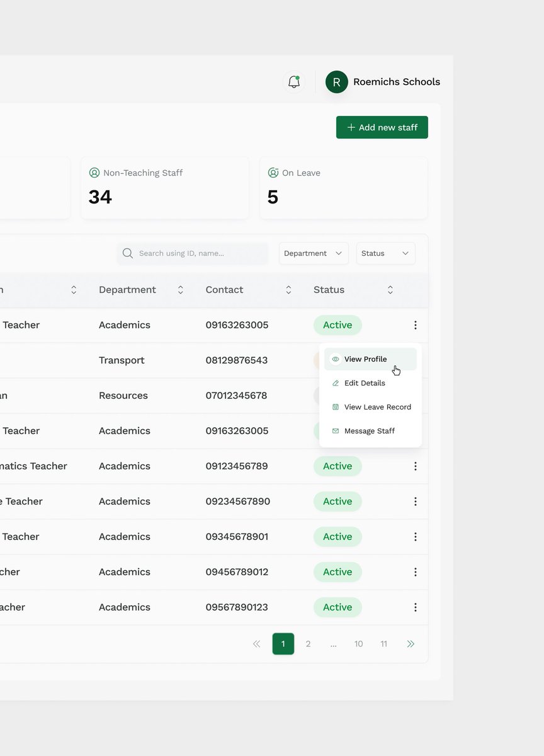Click the calendar icon beside View Leave Record
Image resolution: width=544 pixels, height=756 pixels.
pos(336,407)
